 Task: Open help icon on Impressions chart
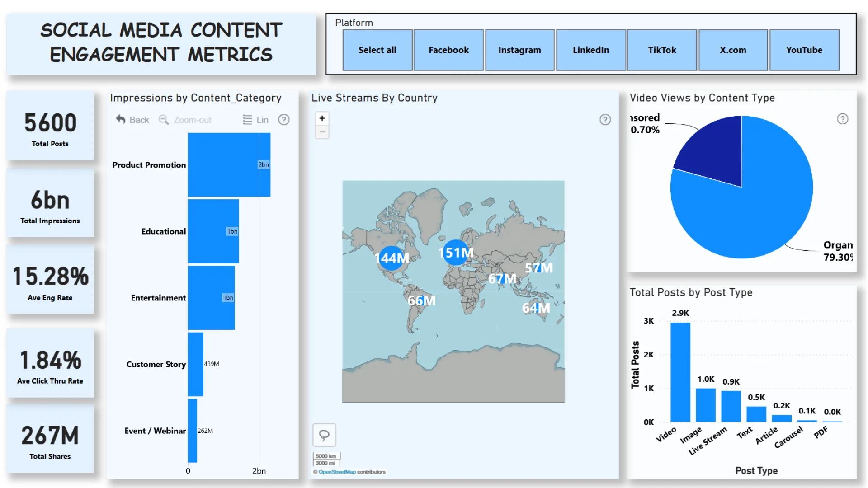point(284,120)
